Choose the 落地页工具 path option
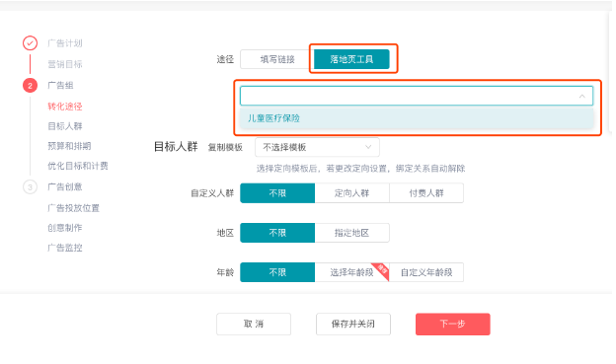This screenshot has height=364, width=616. 351,59
